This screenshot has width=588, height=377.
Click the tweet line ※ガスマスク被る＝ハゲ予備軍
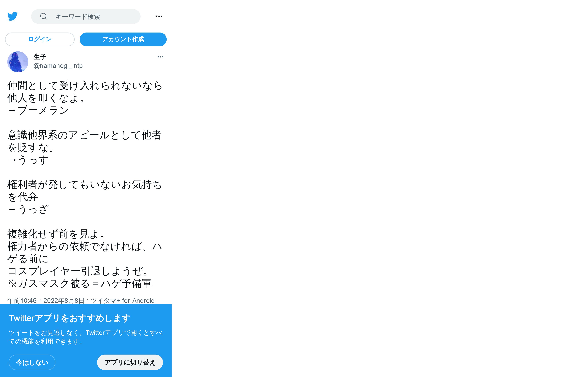80,284
